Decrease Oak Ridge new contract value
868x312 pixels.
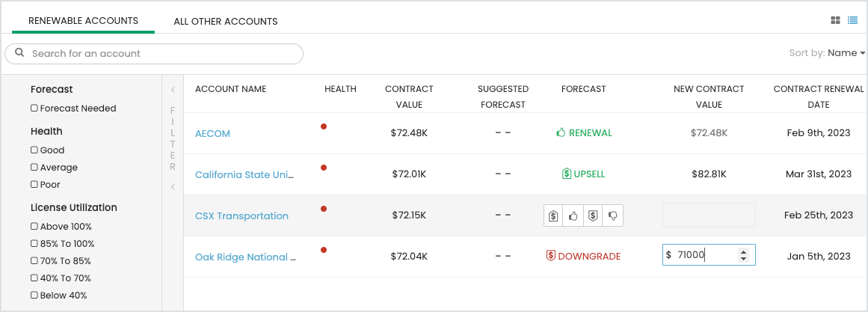743,259
